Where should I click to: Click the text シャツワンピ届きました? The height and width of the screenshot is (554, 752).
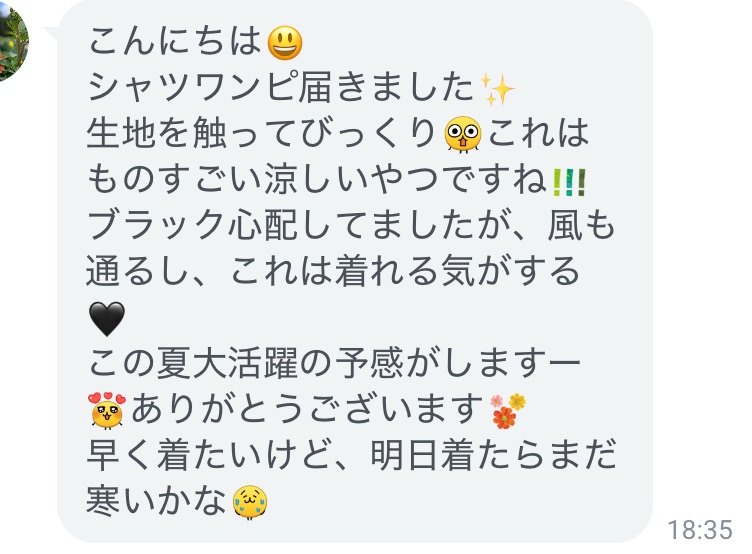[282, 87]
